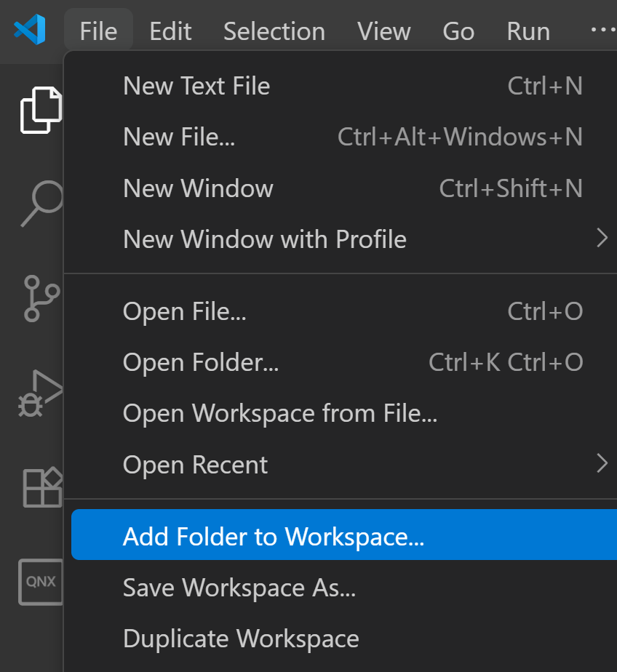This screenshot has height=672, width=617.
Task: Click the three-dot overflow menu
Action: (602, 31)
